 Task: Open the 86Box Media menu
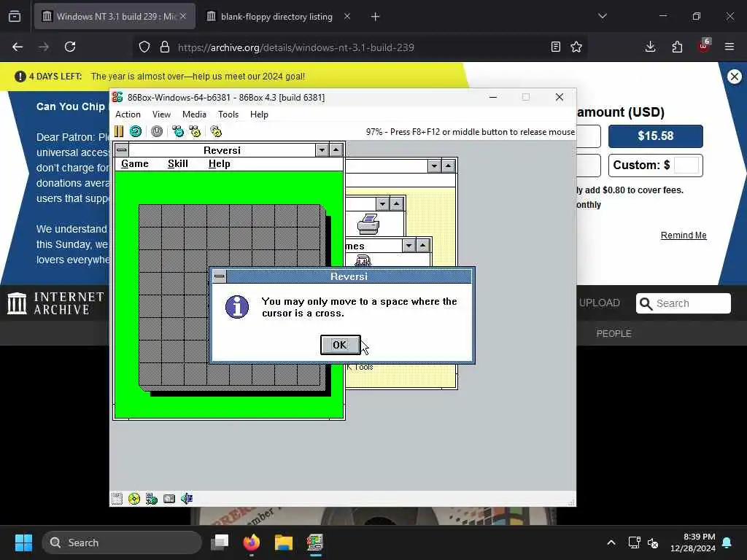tap(194, 114)
